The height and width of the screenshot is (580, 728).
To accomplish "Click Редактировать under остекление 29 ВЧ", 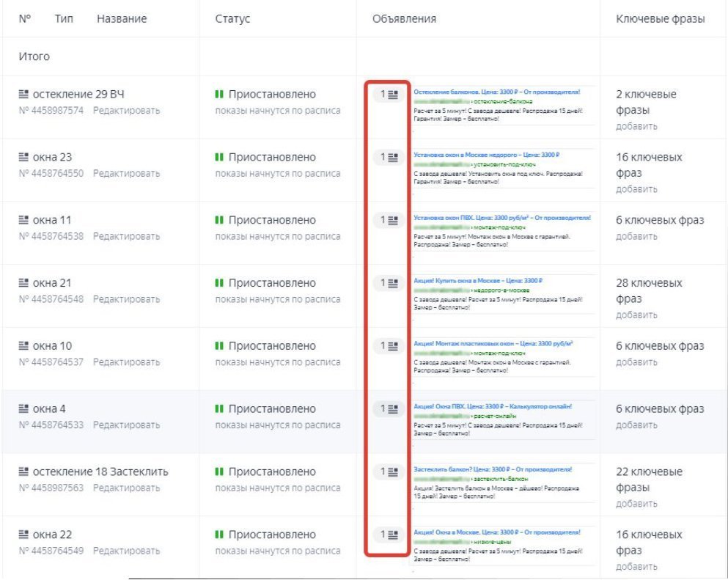I will click(126, 111).
